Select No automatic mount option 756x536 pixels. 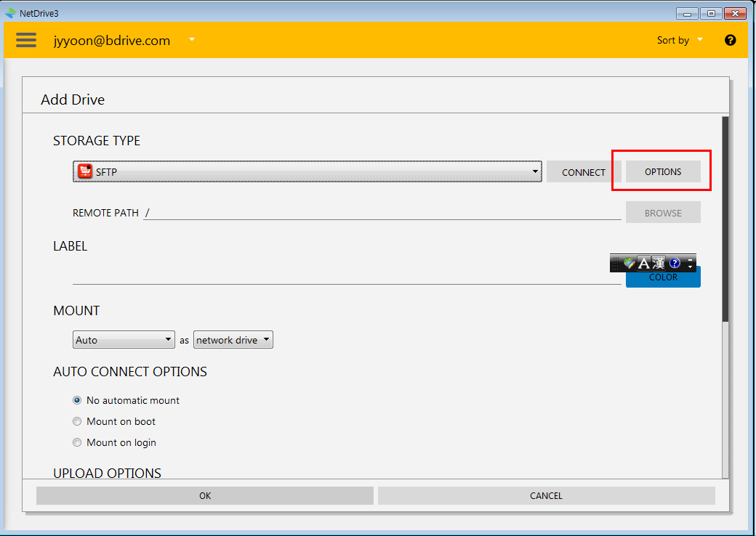pos(77,400)
